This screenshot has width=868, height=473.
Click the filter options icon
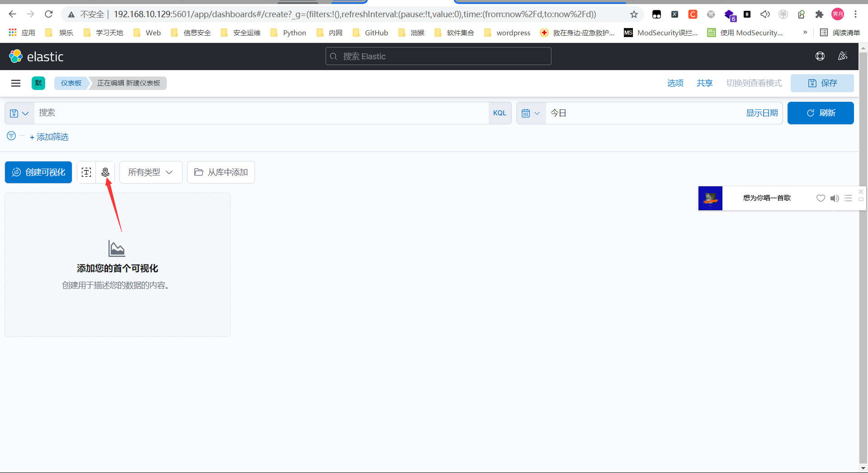tap(11, 136)
